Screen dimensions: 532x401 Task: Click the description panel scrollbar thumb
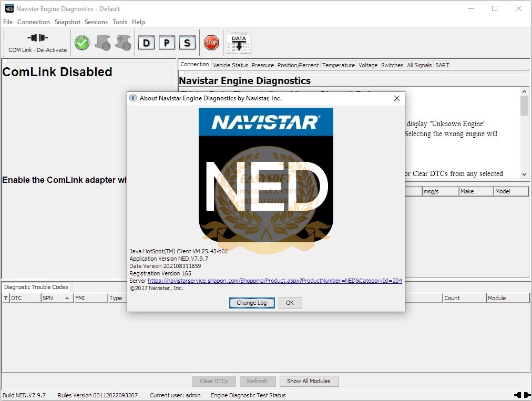pos(524,106)
